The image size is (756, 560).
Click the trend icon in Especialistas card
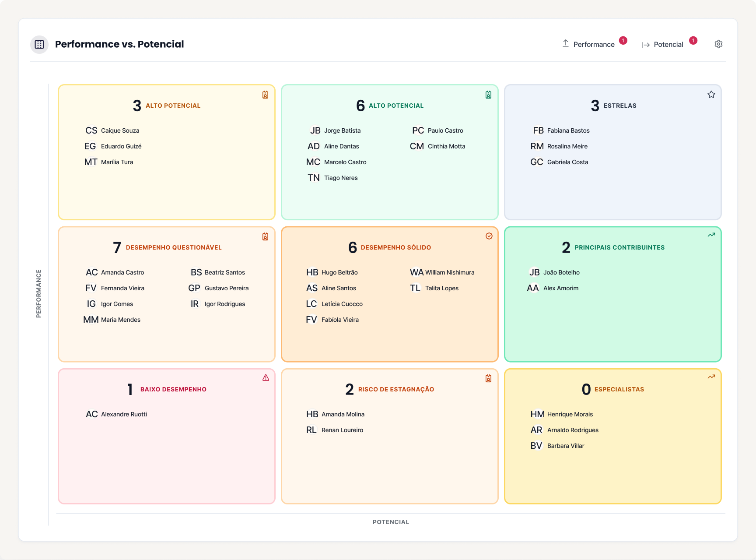pos(711,377)
